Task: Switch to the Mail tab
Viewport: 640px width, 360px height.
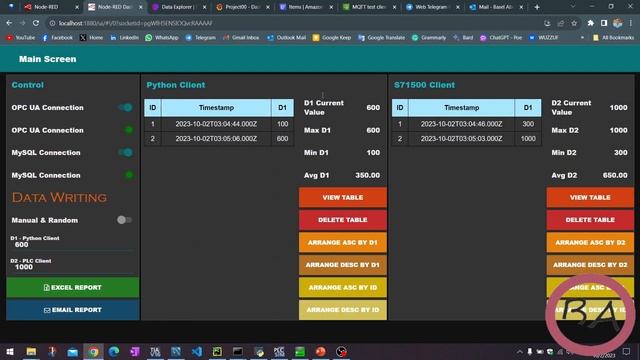Action: [496, 7]
